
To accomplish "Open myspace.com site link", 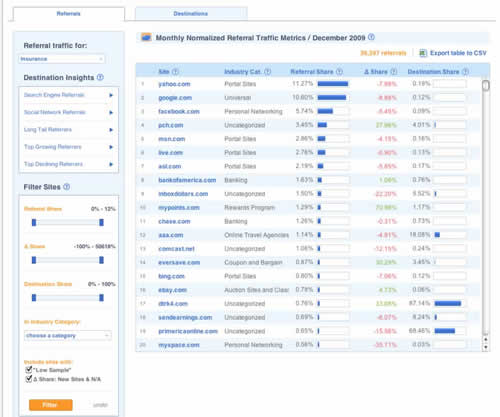I will click(x=179, y=345).
